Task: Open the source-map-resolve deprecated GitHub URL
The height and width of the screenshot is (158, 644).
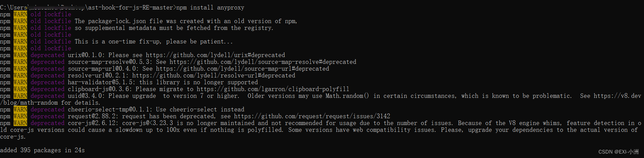Action: [x=263, y=62]
